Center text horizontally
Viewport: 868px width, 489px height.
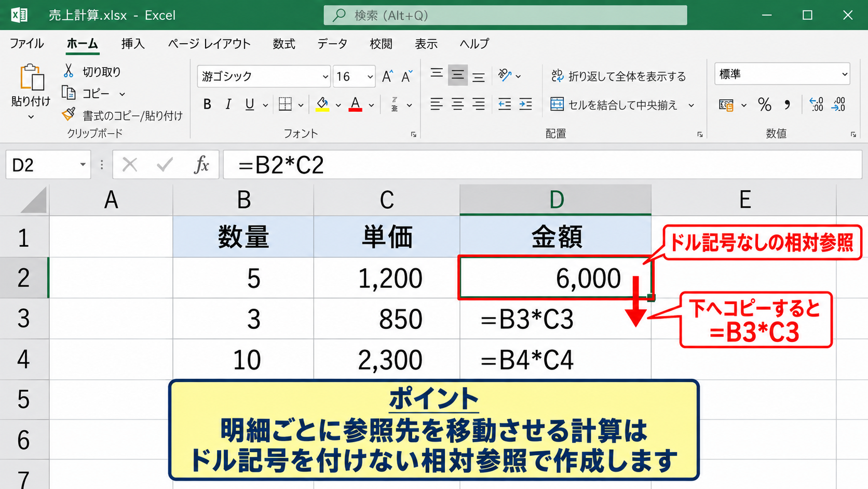point(457,104)
